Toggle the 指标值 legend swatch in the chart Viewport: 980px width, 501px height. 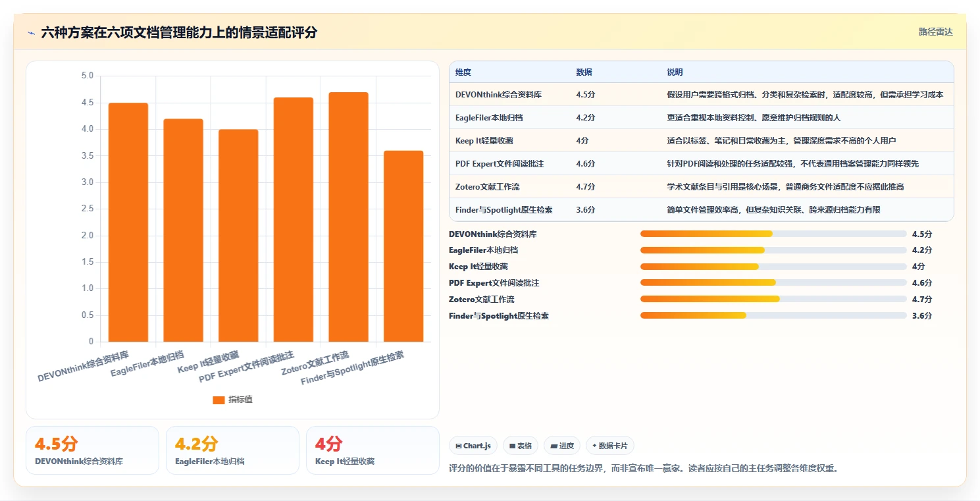[219, 400]
